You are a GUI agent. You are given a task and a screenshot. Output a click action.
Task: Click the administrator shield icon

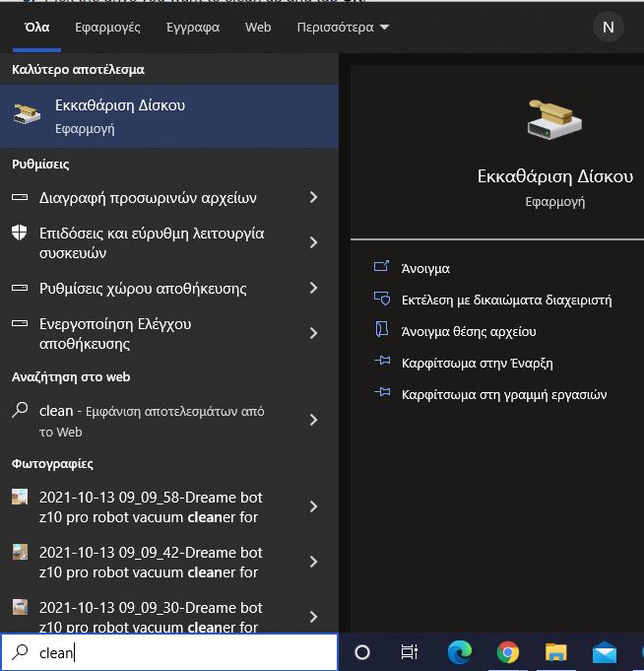tap(382, 299)
